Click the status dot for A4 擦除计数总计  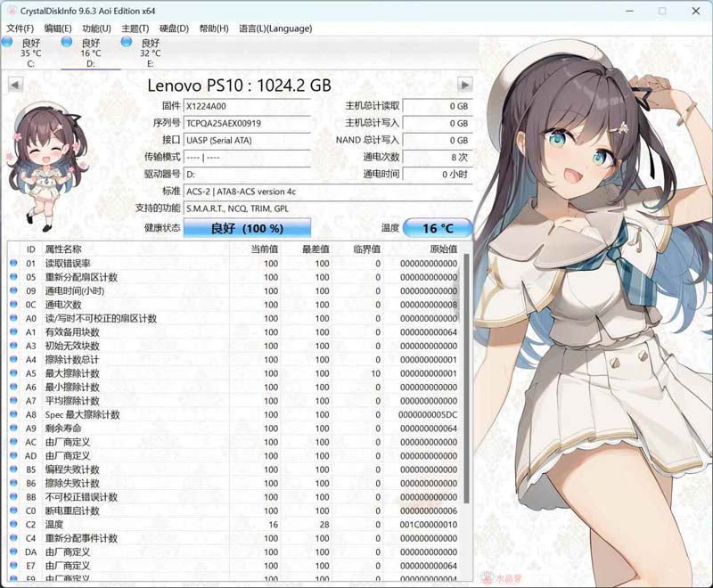coord(13,359)
